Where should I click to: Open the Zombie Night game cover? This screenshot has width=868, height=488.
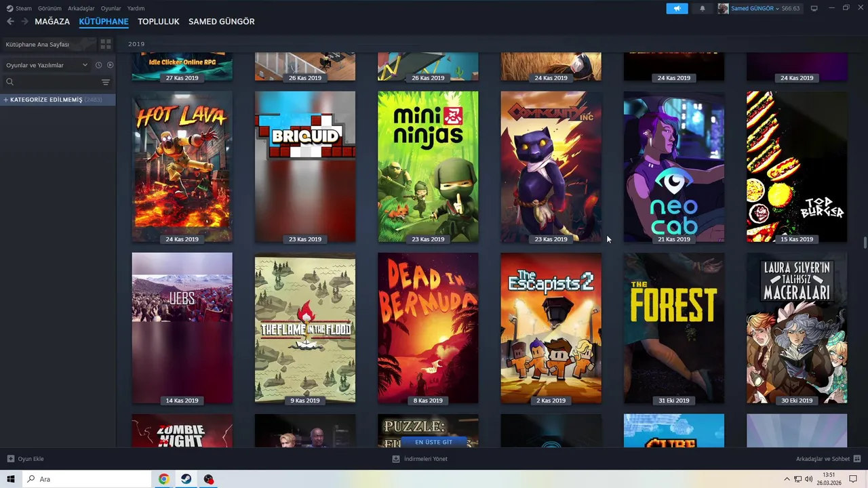click(x=182, y=431)
